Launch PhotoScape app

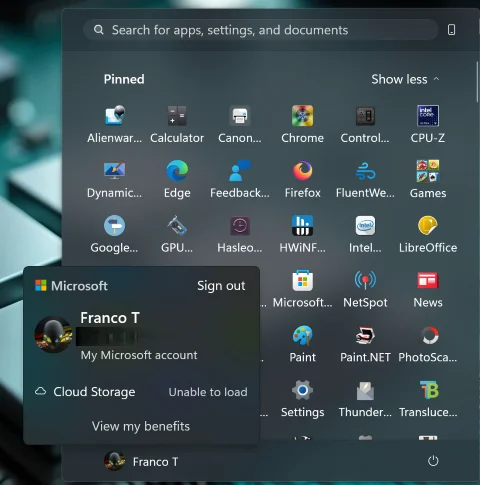(428, 344)
